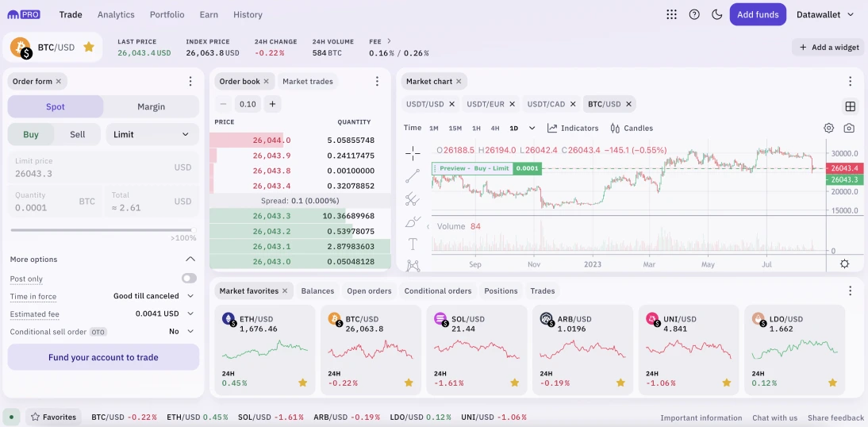Switch to the Market trades tab
Image resolution: width=868 pixels, height=427 pixels.
308,82
